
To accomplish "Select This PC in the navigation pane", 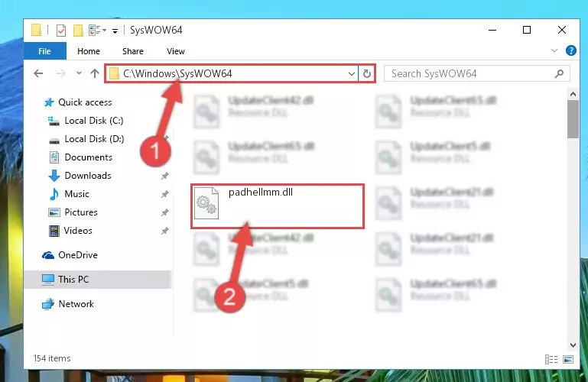I will click(x=98, y=280).
